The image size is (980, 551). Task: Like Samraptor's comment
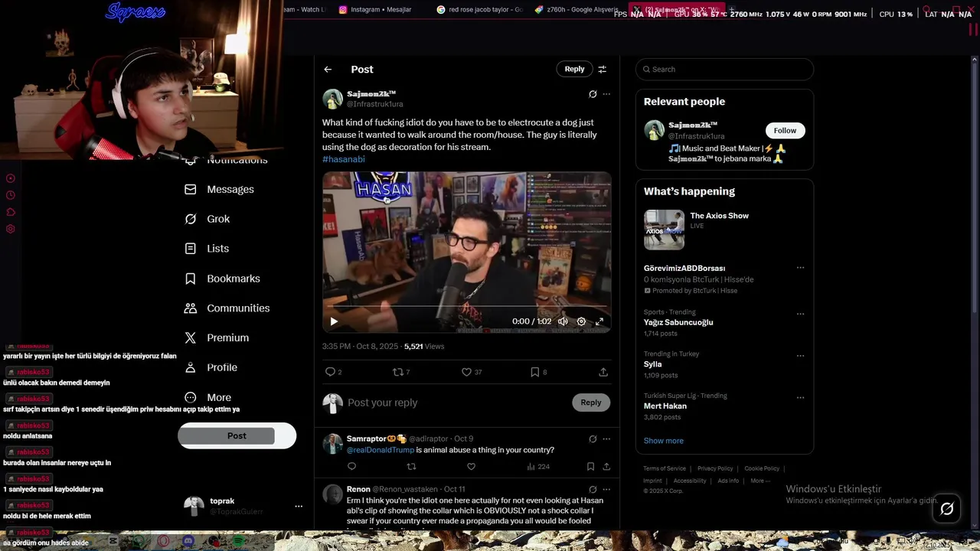coord(471,466)
